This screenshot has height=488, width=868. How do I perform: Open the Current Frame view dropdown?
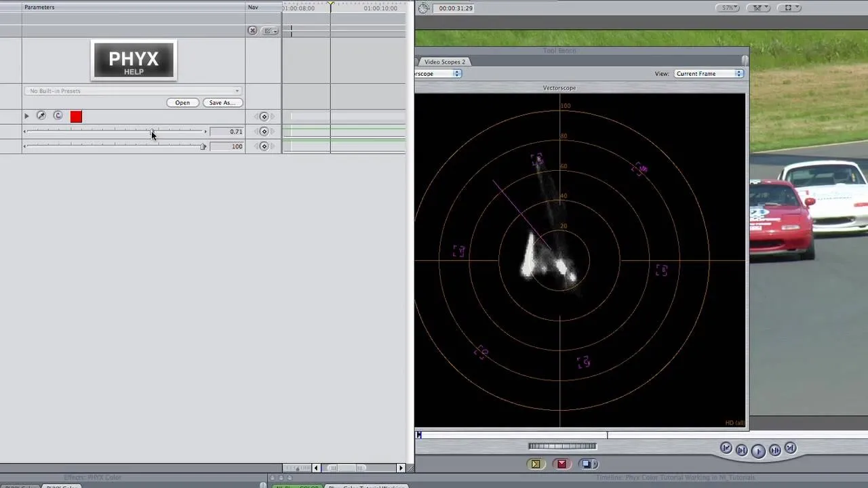[x=709, y=73]
